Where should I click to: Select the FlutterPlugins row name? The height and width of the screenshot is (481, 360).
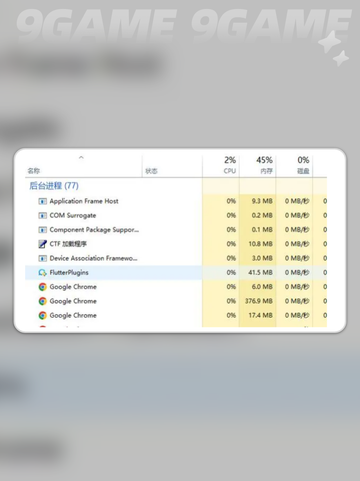point(69,273)
